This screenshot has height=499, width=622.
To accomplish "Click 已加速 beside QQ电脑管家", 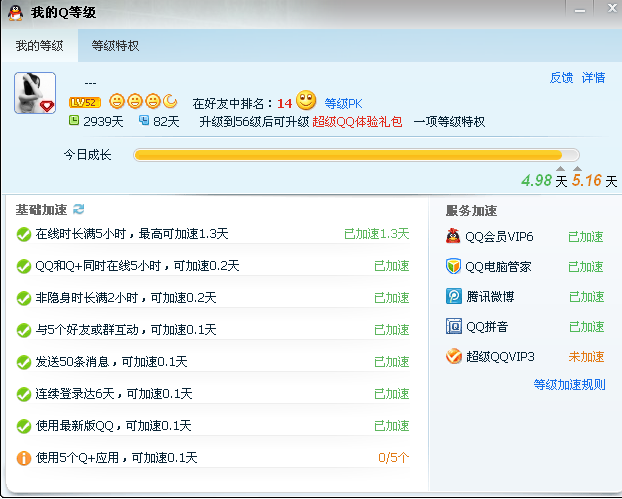I will (x=586, y=267).
